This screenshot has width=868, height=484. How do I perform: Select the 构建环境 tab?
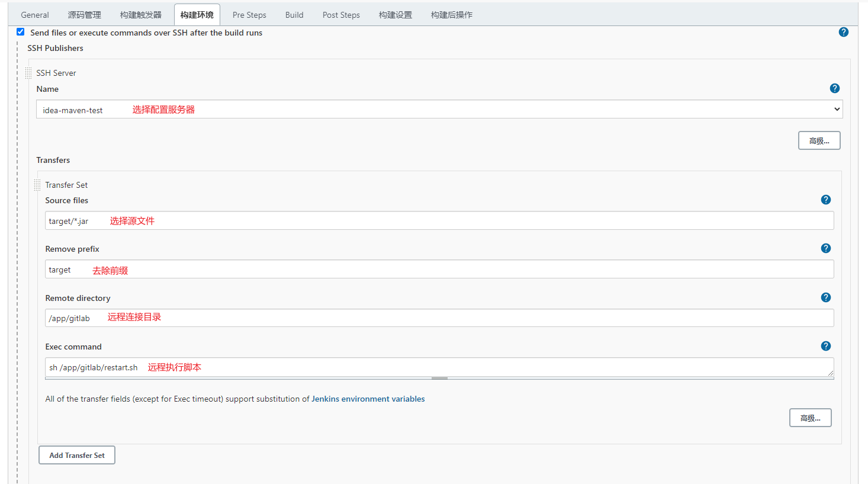pos(197,15)
